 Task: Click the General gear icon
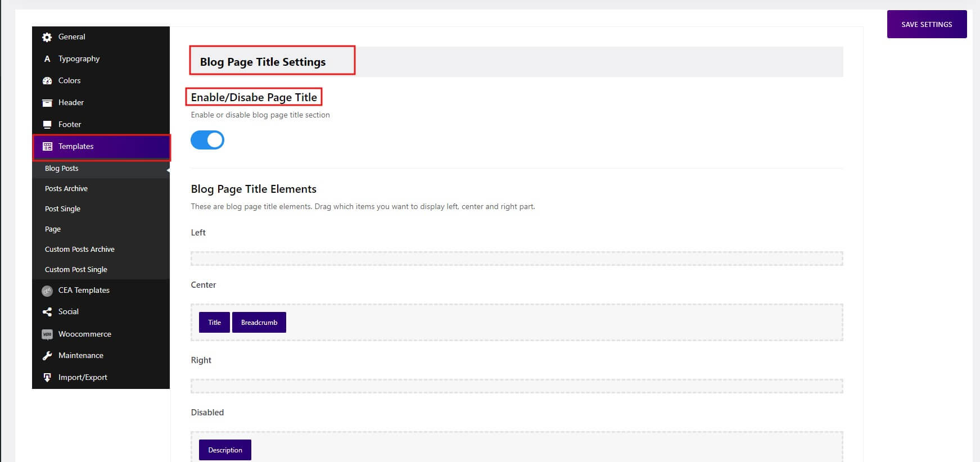[x=47, y=37]
